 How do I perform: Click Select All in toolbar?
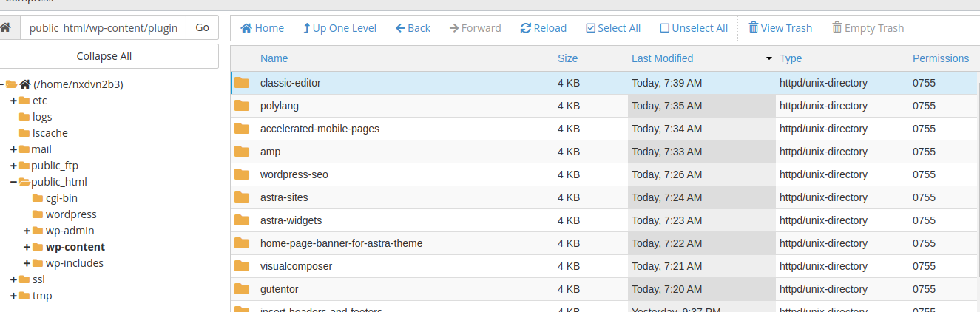613,28
